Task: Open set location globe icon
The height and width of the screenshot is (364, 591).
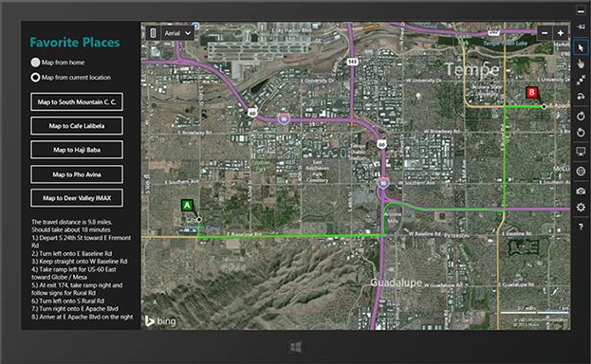Action: [581, 172]
